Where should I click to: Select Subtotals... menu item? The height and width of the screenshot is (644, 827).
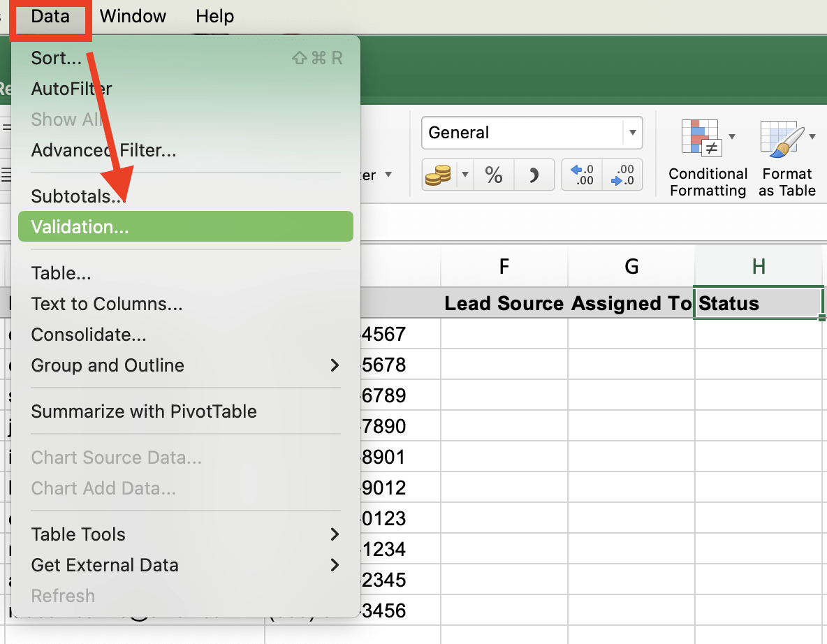[x=186, y=196]
